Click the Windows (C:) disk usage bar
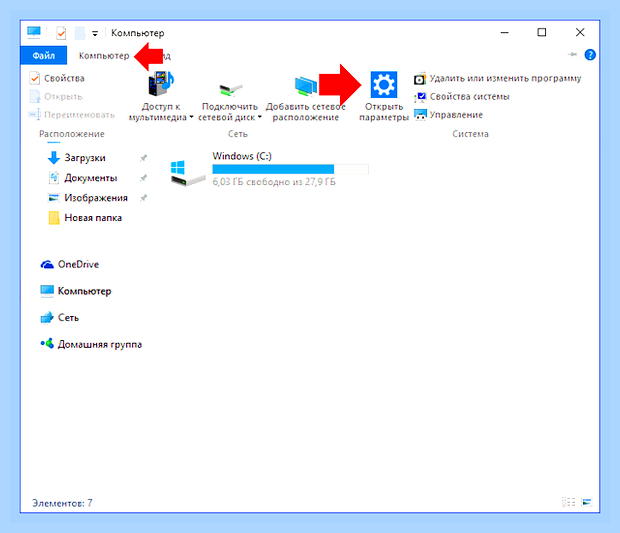The width and height of the screenshot is (620, 533). [x=291, y=169]
